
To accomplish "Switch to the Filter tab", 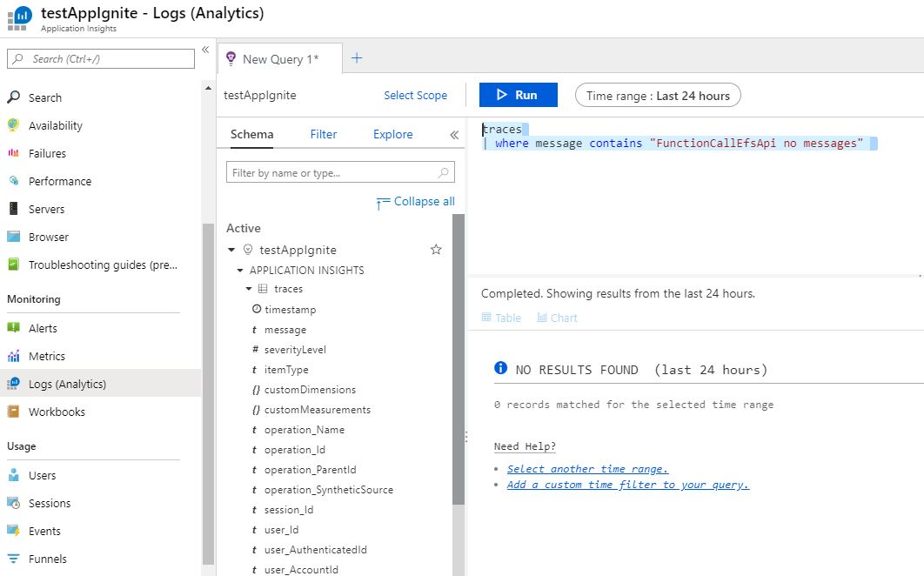I will point(323,134).
